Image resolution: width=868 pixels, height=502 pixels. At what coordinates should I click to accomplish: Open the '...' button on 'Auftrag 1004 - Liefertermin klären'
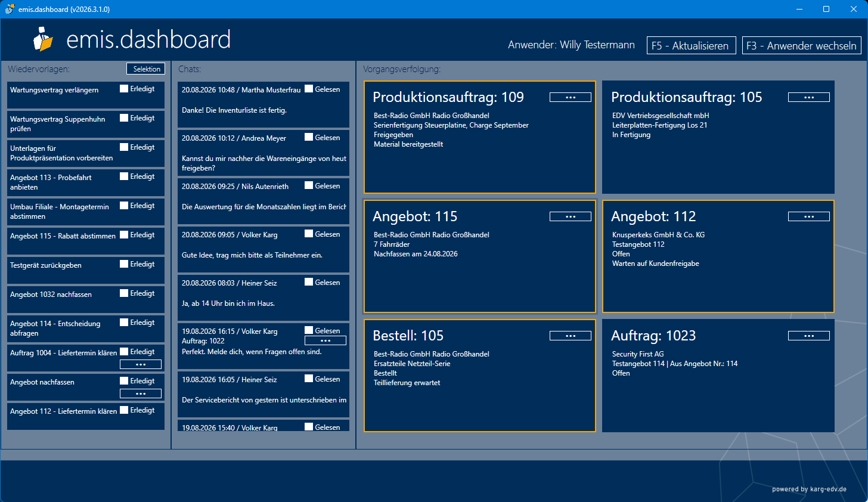point(141,364)
